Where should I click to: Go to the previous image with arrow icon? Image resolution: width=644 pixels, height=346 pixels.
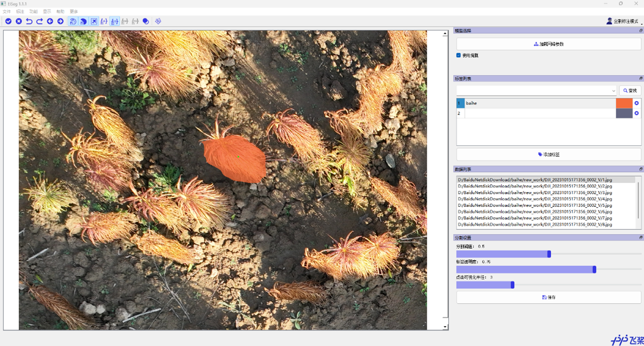[x=51, y=21]
